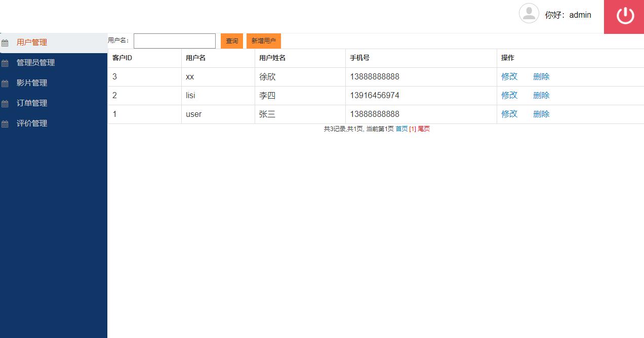Click the 新增用户 button
The image size is (644, 338).
pyautogui.click(x=263, y=41)
